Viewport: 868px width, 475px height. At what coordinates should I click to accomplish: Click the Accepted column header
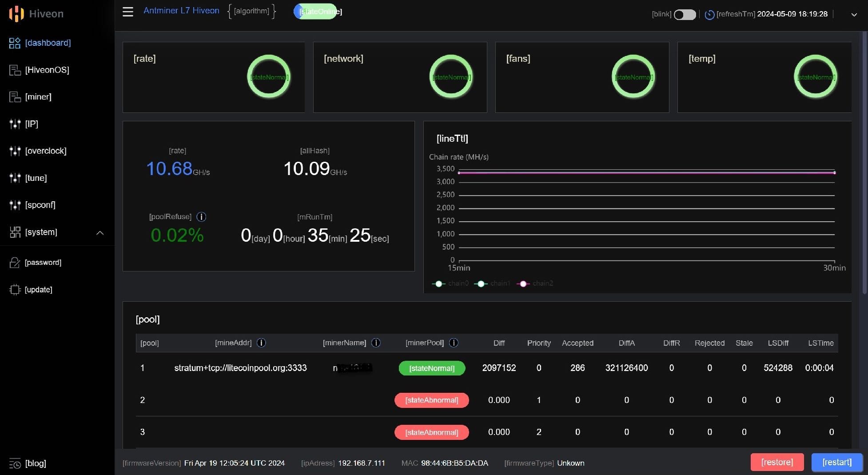(577, 343)
